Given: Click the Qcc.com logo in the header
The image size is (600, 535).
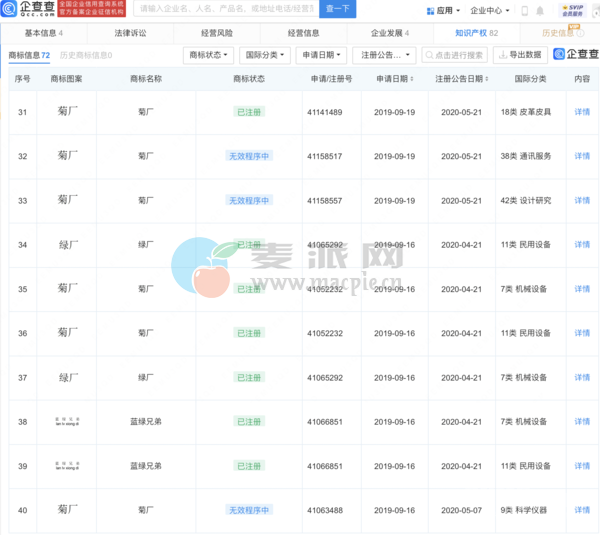Looking at the screenshot, I should (x=28, y=8).
